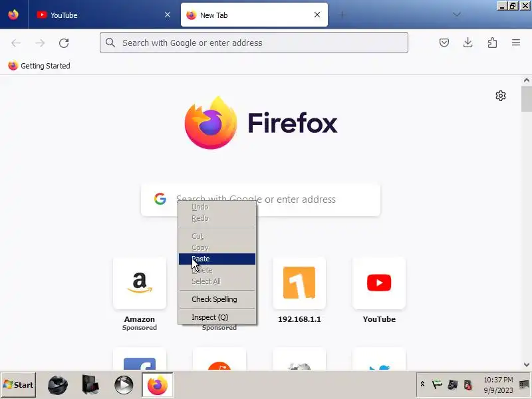The width and height of the screenshot is (532, 399).
Task: Choose Copy from context menu
Action: 217,247
